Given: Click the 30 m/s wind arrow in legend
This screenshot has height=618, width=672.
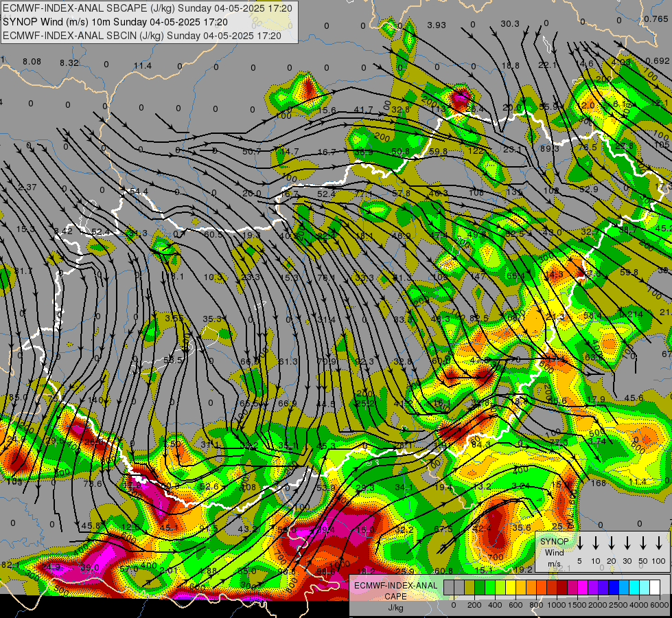Looking at the screenshot, I should coord(627,543).
